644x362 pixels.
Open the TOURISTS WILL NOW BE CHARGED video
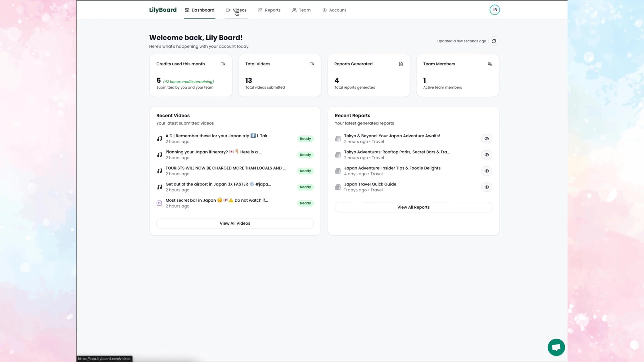click(225, 168)
